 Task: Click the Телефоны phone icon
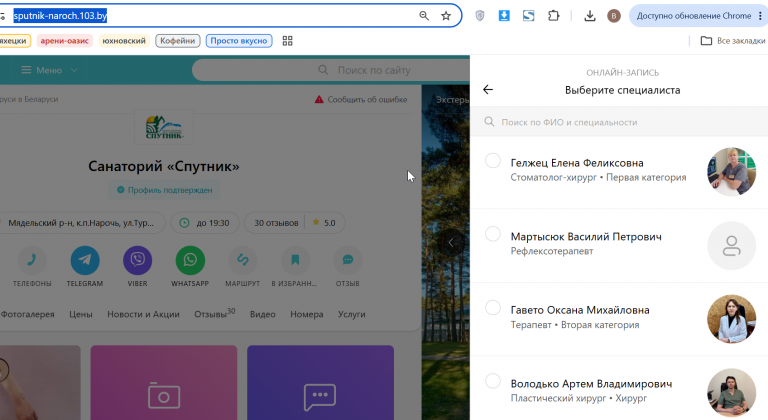click(x=32, y=260)
